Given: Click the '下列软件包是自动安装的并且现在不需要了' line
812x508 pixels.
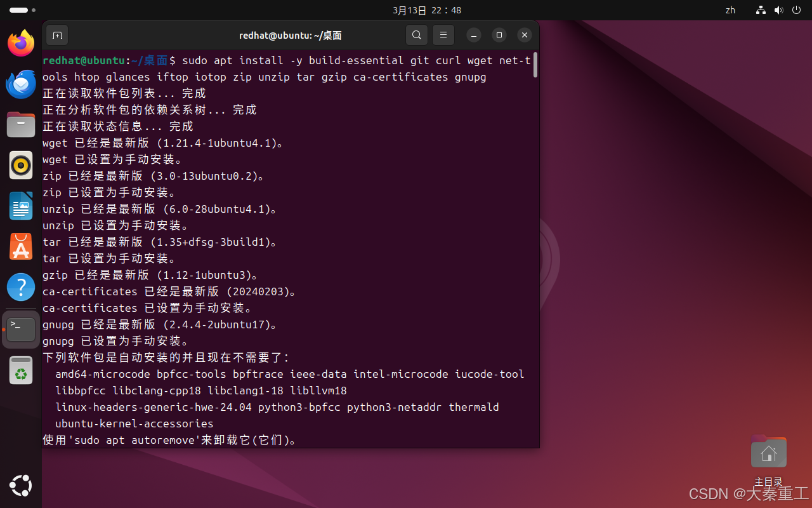Looking at the screenshot, I should click(166, 358).
